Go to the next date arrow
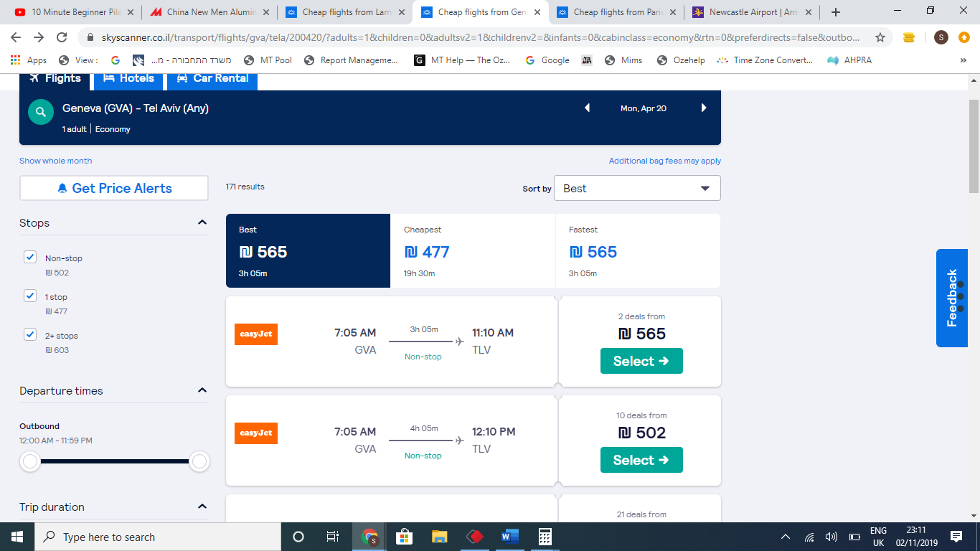Viewport: 980px width, 551px height. [704, 108]
